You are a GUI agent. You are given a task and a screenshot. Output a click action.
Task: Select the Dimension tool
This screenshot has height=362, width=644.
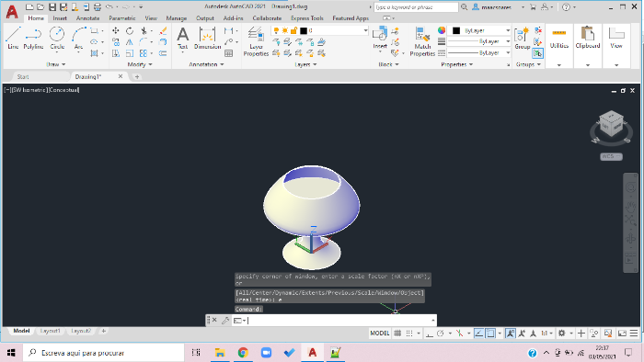tap(207, 38)
